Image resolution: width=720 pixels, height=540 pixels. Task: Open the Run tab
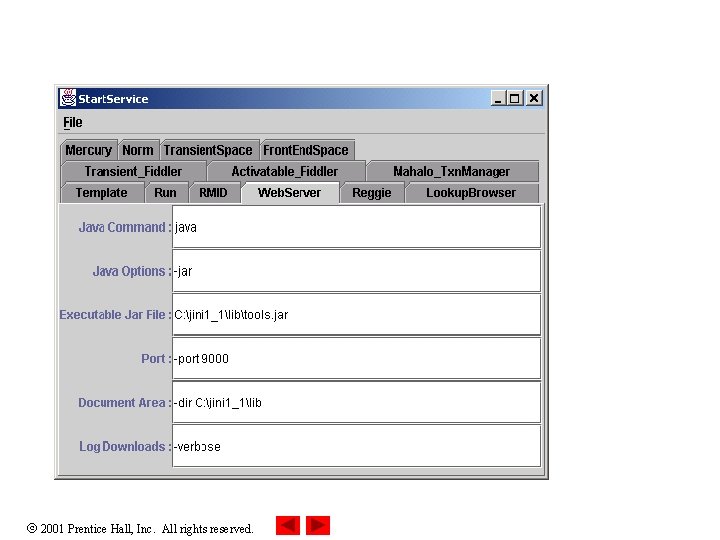(165, 193)
